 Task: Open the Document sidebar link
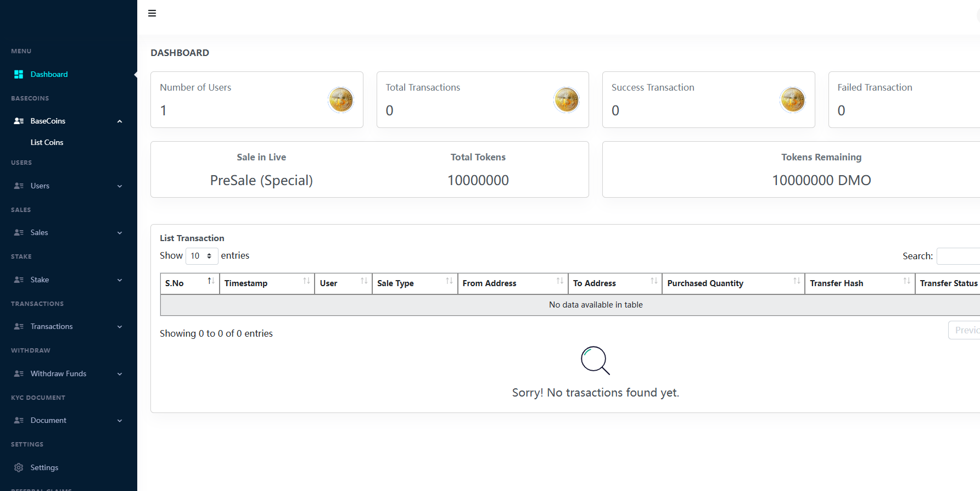tap(48, 421)
